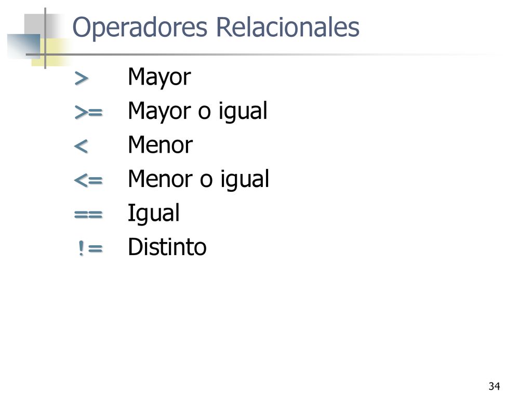The height and width of the screenshot is (399, 532).
Task: Click the word 'Operadores' in title
Action: tap(140, 28)
